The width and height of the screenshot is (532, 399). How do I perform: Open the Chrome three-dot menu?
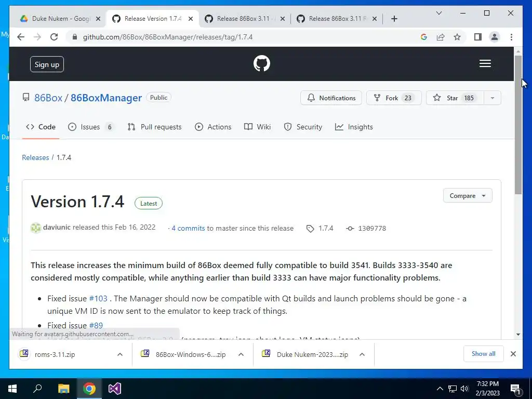click(511, 37)
